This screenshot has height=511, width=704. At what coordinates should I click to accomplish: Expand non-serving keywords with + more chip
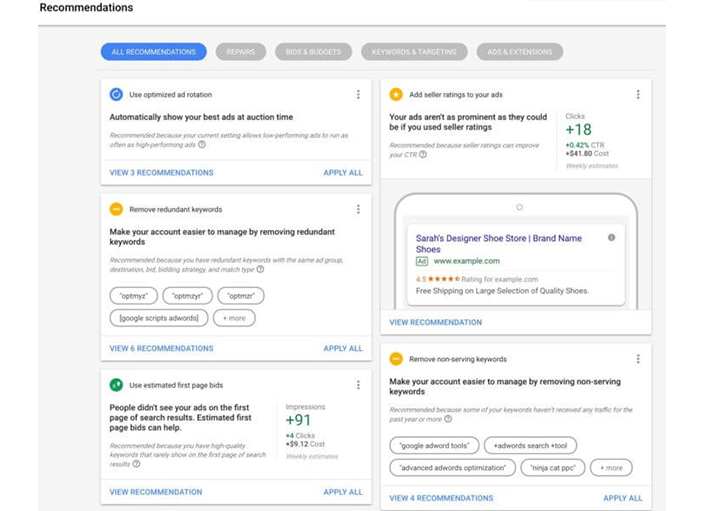click(610, 467)
